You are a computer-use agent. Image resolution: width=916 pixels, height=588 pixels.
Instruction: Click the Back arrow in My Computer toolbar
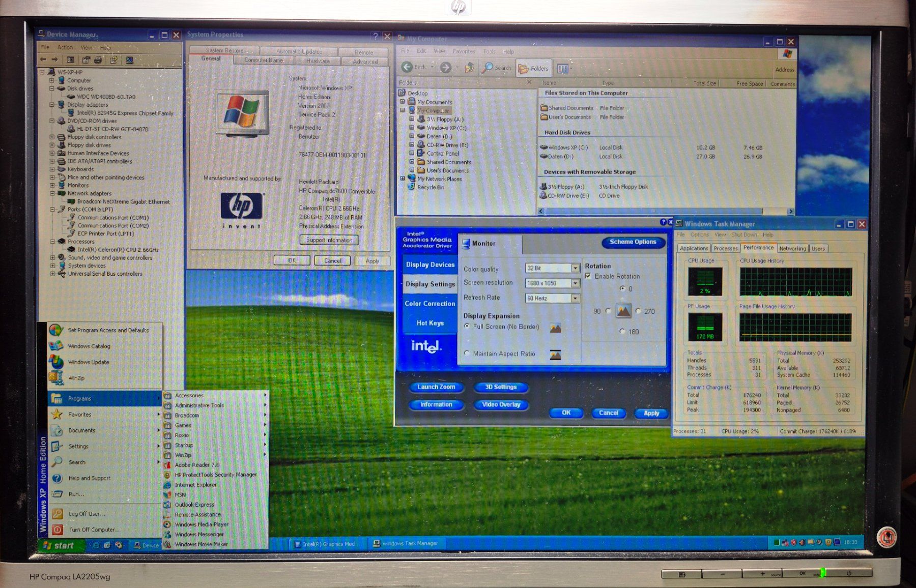(x=407, y=67)
